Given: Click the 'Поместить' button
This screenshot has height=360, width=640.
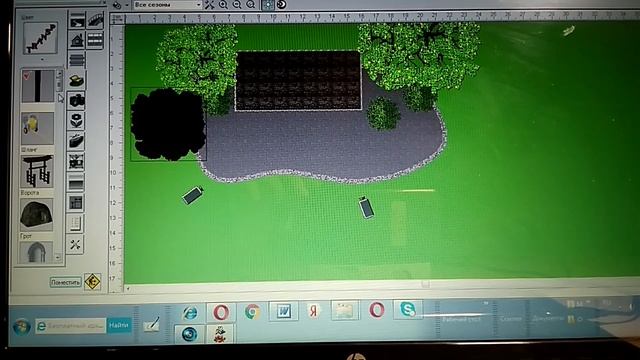Looking at the screenshot, I should click(x=66, y=282).
